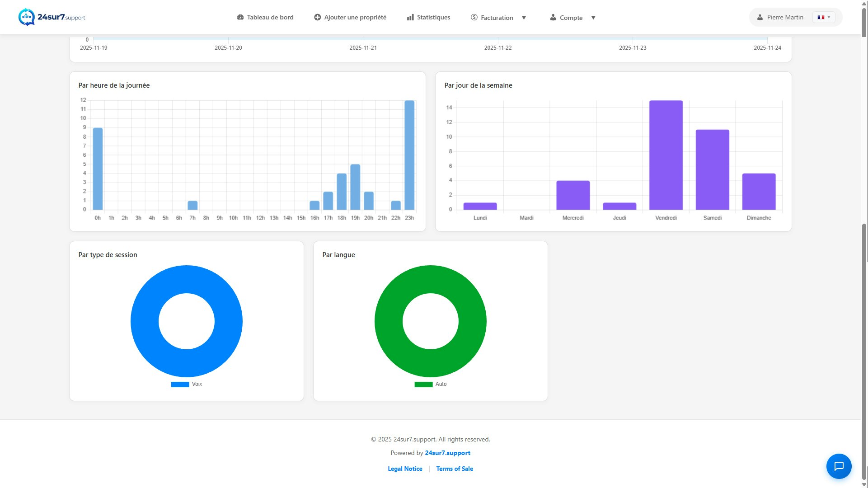Click the Statistiques bar chart icon

coord(410,17)
